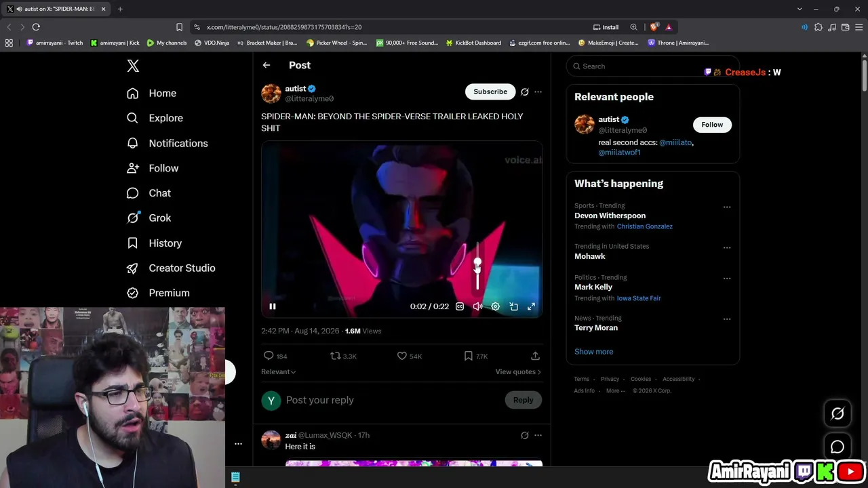Open more options for Terry Moran trend
Screen dimensions: 868x488
pyautogui.click(x=727, y=319)
